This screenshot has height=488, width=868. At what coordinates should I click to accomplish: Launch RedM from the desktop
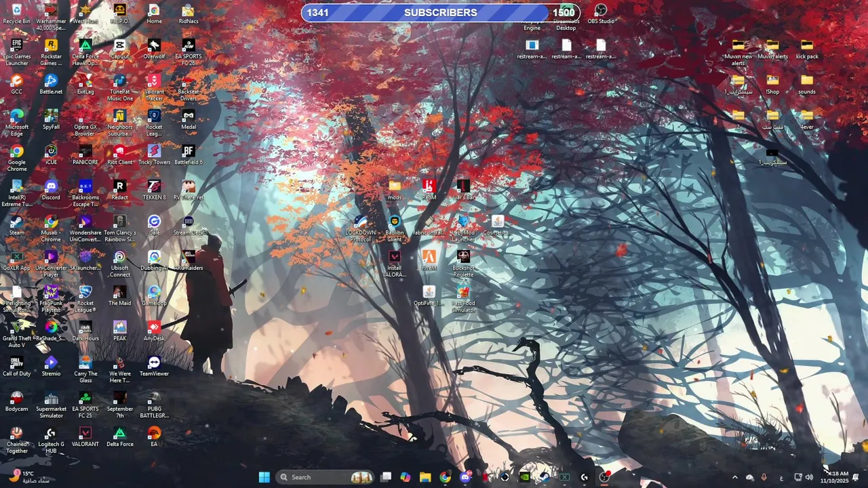(x=429, y=190)
